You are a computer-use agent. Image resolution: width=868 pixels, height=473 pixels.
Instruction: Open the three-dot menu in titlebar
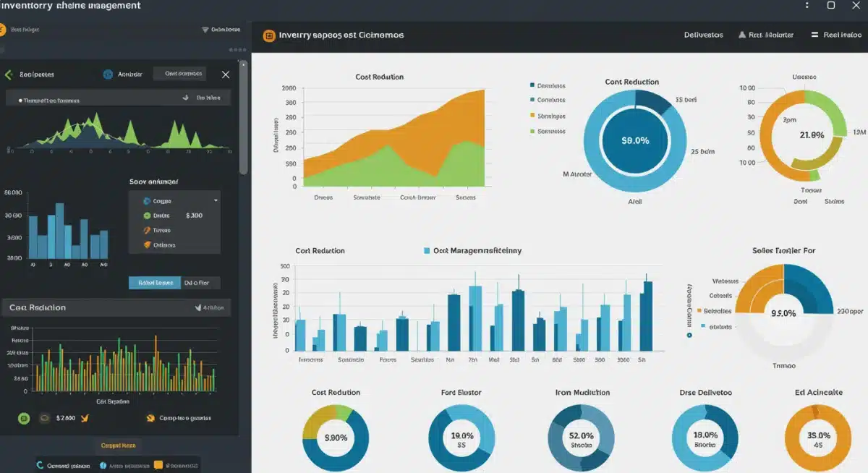(808, 6)
